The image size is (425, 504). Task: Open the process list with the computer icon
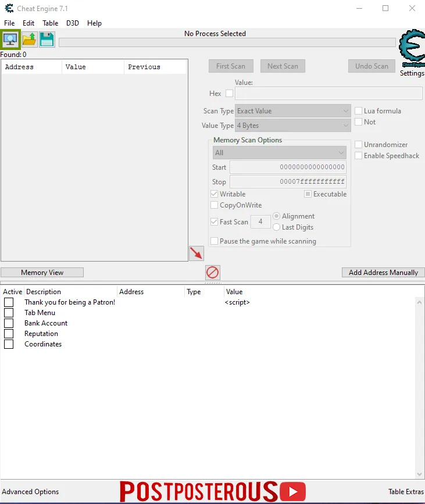10,40
